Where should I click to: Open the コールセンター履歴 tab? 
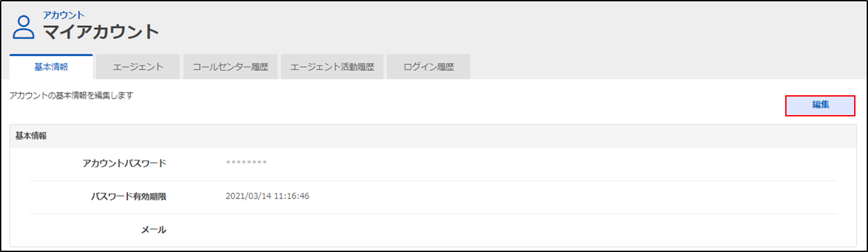tap(230, 67)
